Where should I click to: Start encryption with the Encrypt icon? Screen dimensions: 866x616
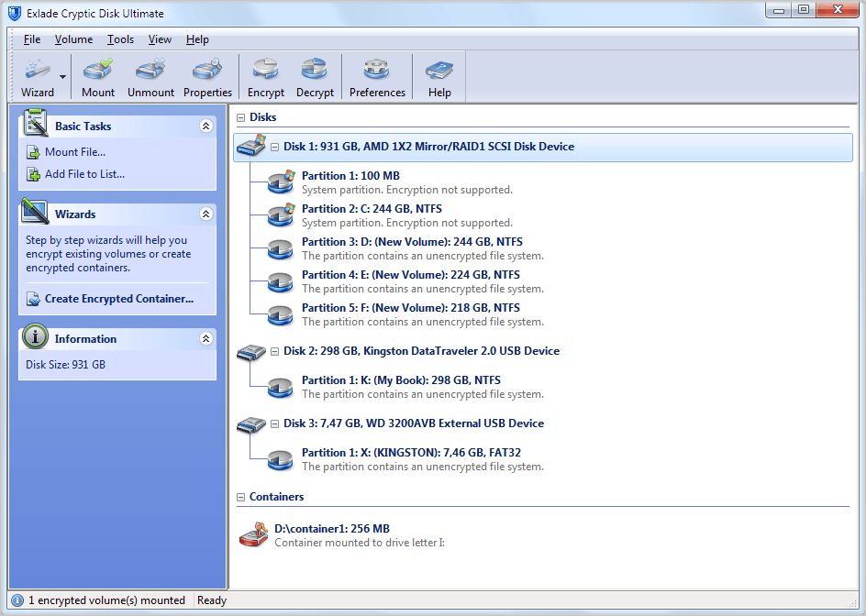click(x=265, y=76)
